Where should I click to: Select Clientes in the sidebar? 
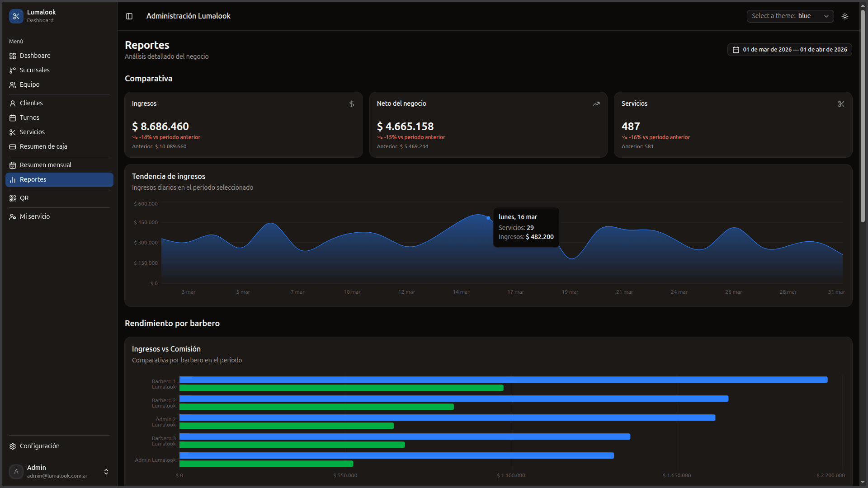click(x=59, y=103)
